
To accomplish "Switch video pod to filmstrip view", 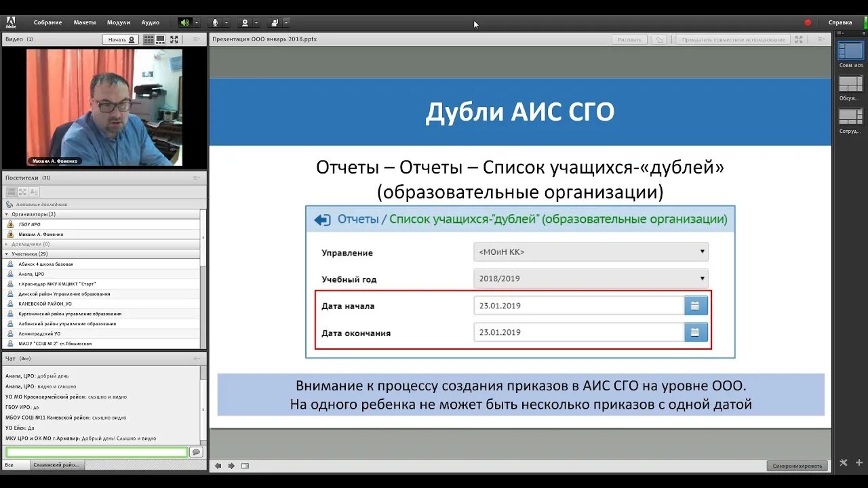I will [160, 39].
